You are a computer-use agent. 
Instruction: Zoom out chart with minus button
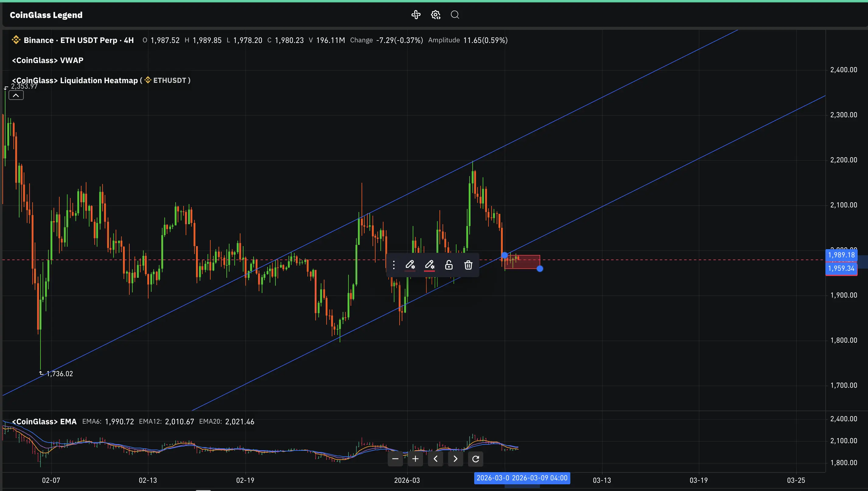395,459
